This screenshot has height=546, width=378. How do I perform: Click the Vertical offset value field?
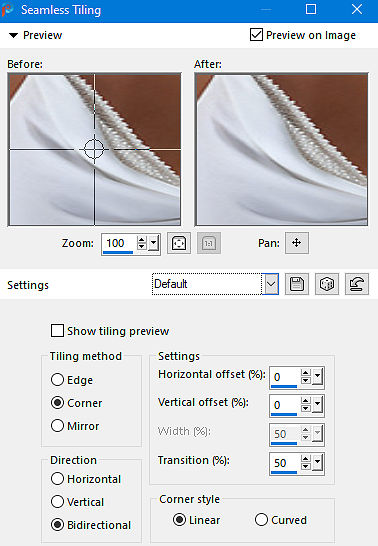coord(285,405)
